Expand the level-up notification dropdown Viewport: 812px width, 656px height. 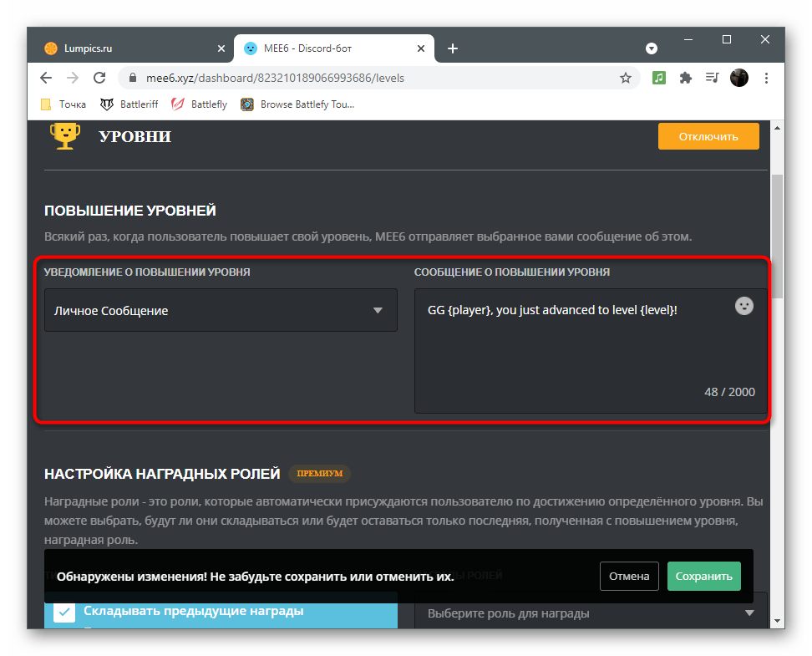(221, 310)
